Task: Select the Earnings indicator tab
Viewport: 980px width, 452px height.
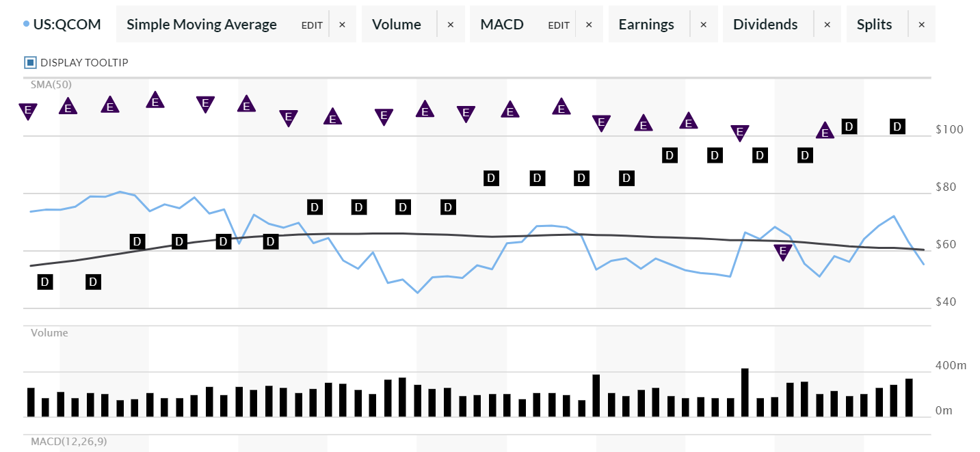Action: (646, 24)
